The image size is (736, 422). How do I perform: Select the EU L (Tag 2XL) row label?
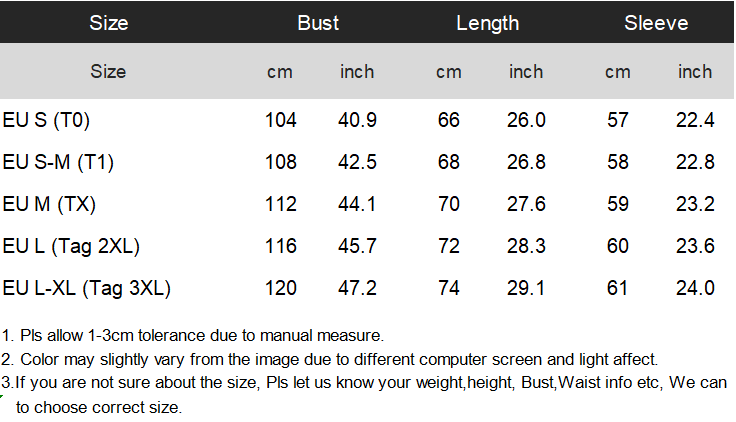71,246
